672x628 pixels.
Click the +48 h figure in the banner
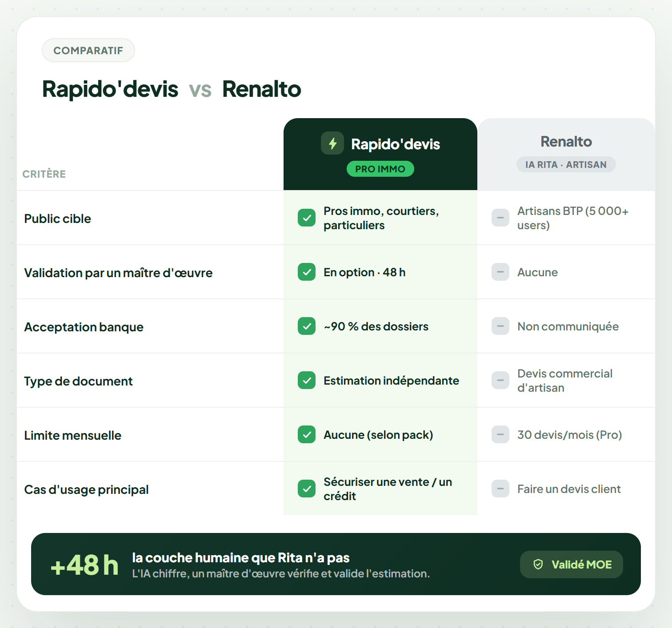point(84,565)
